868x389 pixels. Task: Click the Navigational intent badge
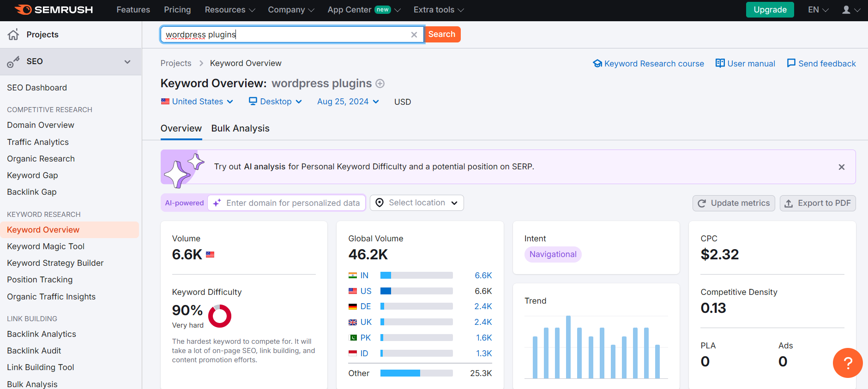click(553, 254)
